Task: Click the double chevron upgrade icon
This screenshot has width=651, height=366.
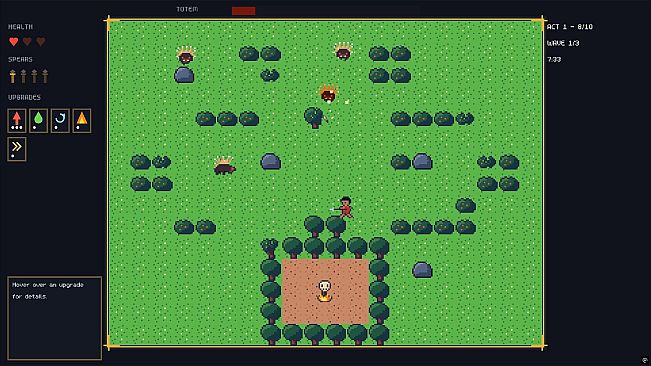Action: pos(17,149)
